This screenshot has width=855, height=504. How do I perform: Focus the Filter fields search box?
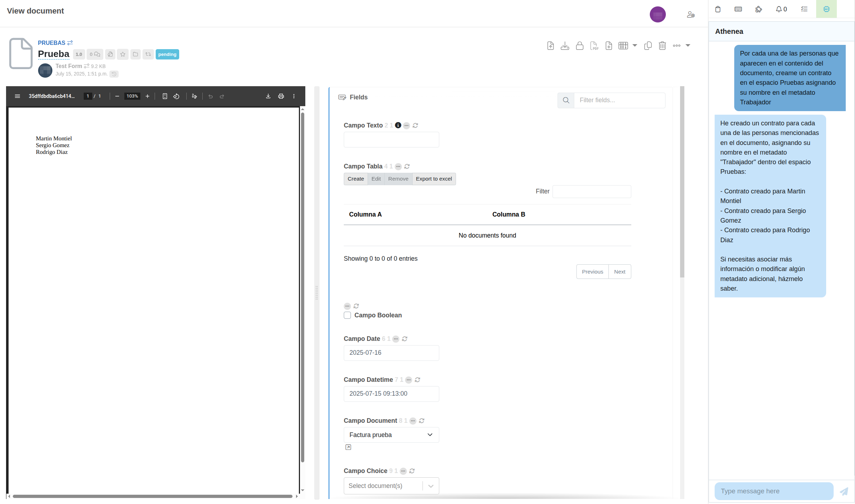click(x=619, y=100)
